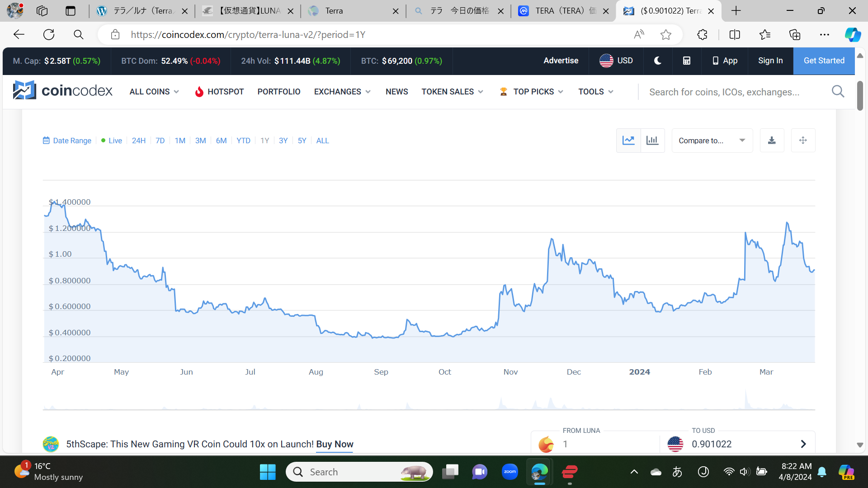Click the download chart icon

click(772, 141)
